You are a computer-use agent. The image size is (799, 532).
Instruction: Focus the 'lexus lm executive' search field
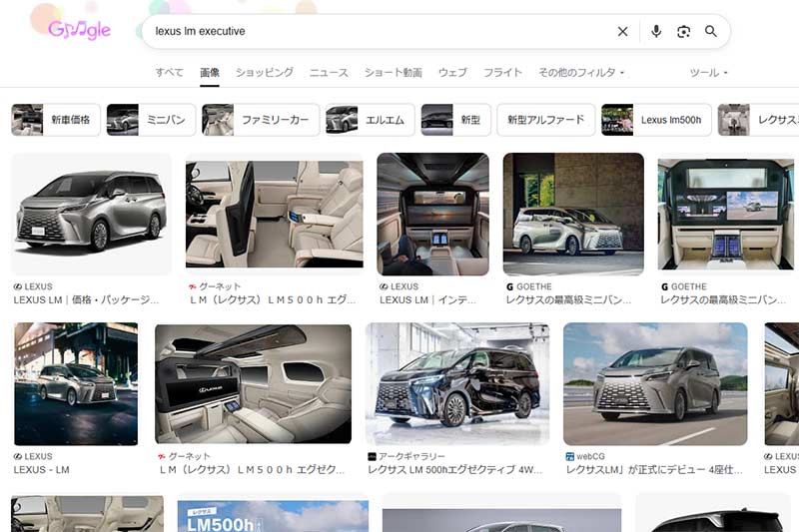click(x=378, y=32)
